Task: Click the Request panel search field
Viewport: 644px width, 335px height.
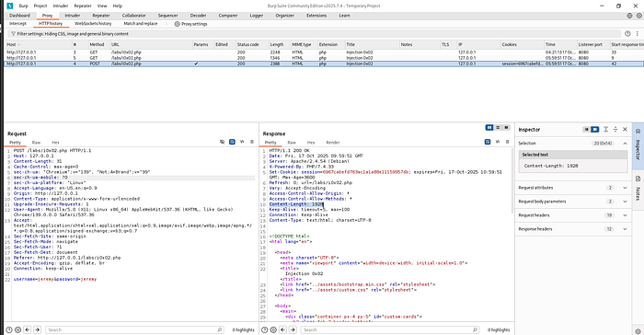Action: point(134,329)
